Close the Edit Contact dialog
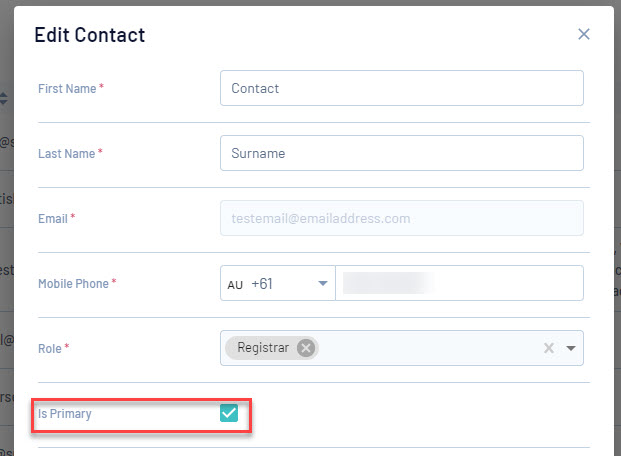The height and width of the screenshot is (456, 621). (x=584, y=35)
